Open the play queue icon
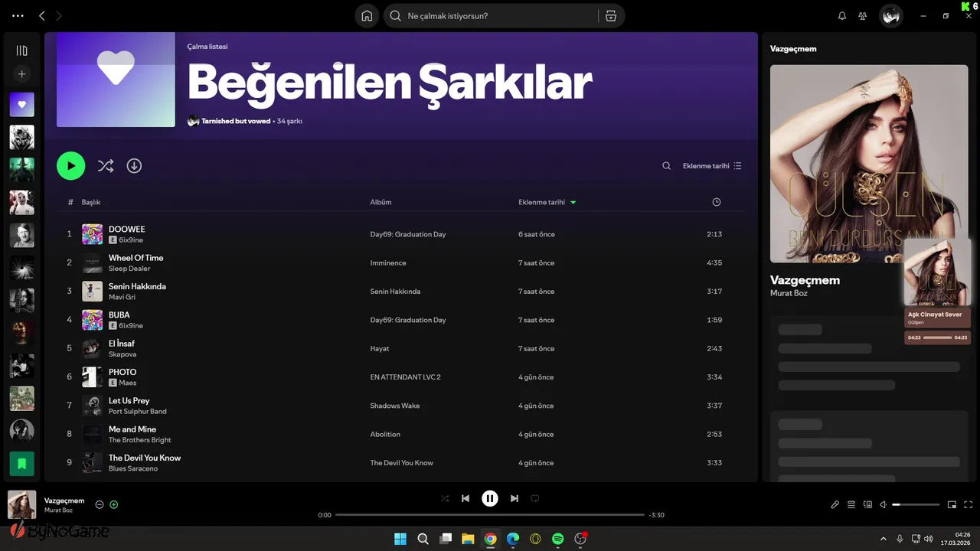The height and width of the screenshot is (551, 980). pyautogui.click(x=851, y=504)
